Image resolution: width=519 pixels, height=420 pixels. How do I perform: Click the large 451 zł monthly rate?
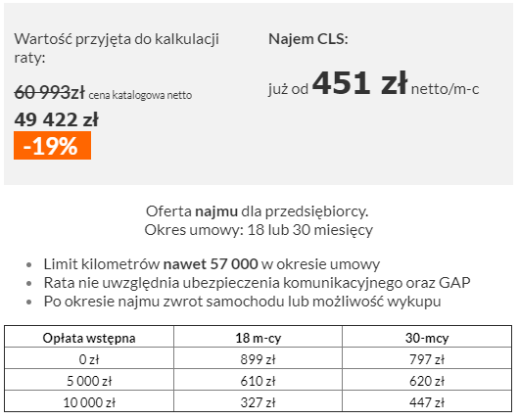pos(359,83)
